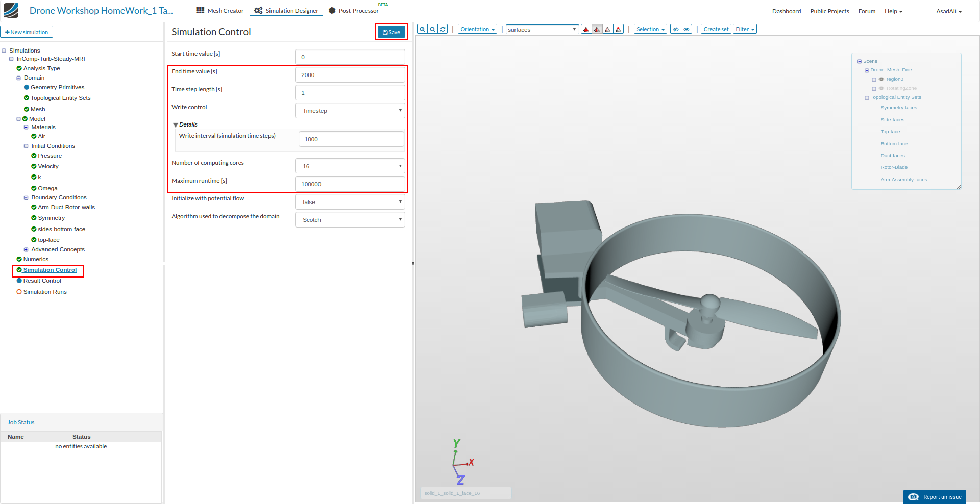The width and height of the screenshot is (980, 504).
Task: Click the New simulation button
Action: (27, 32)
